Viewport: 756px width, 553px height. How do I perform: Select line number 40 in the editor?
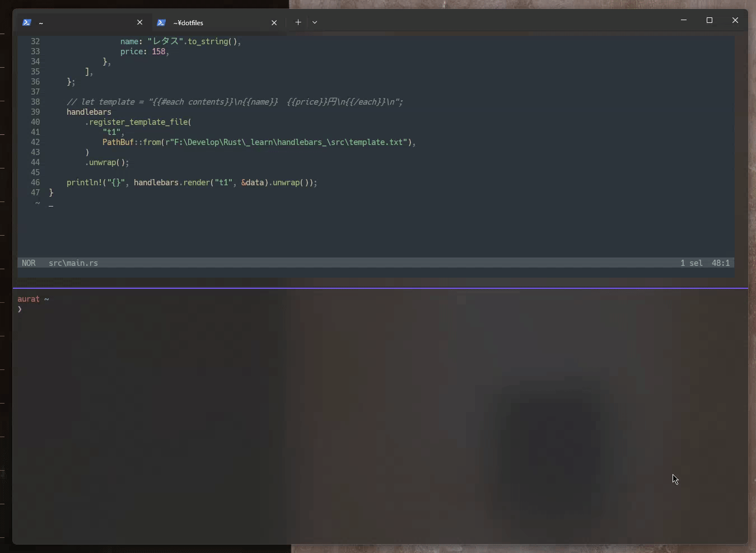click(x=35, y=122)
